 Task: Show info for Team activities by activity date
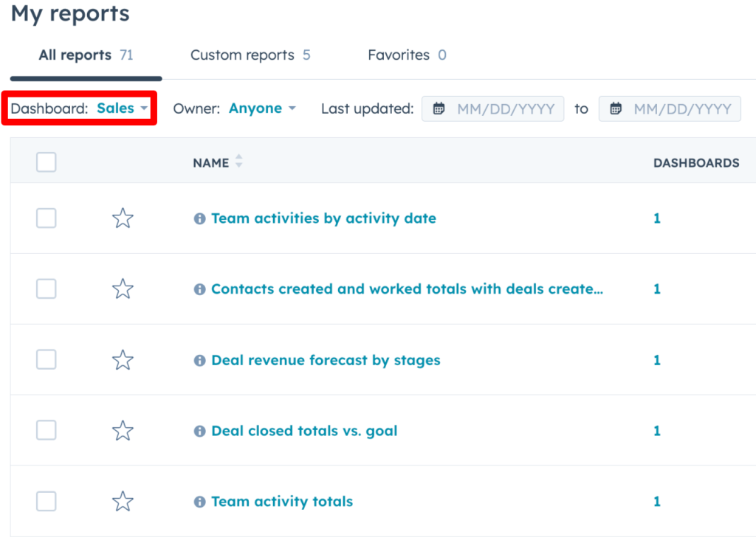(x=199, y=219)
